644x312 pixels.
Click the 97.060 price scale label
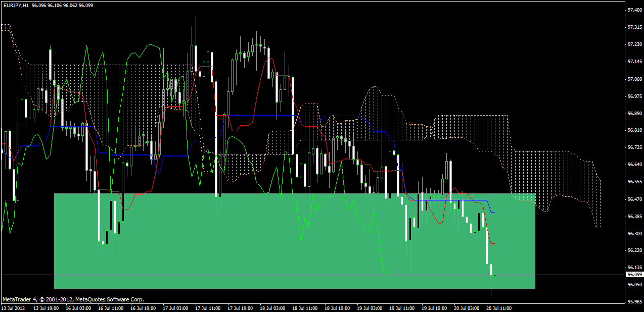[634, 79]
